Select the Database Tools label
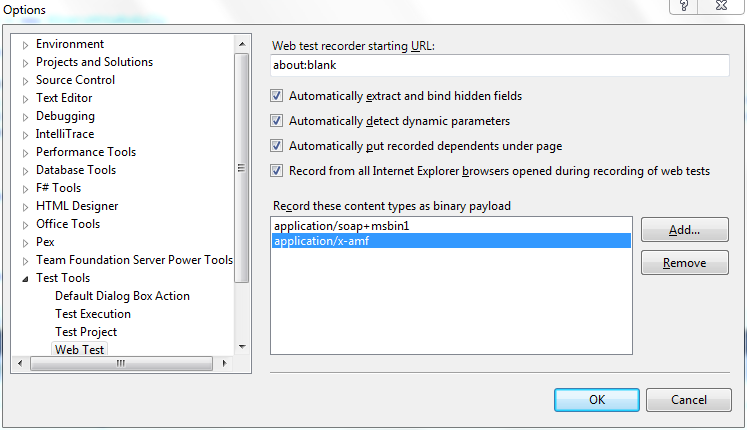The image size is (747, 430). [76, 170]
